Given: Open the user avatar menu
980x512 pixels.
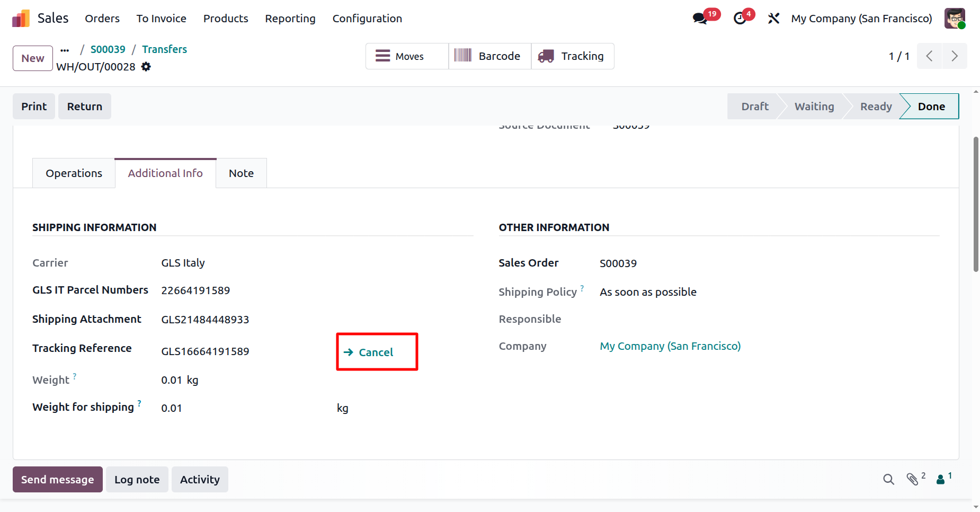Looking at the screenshot, I should (x=955, y=19).
